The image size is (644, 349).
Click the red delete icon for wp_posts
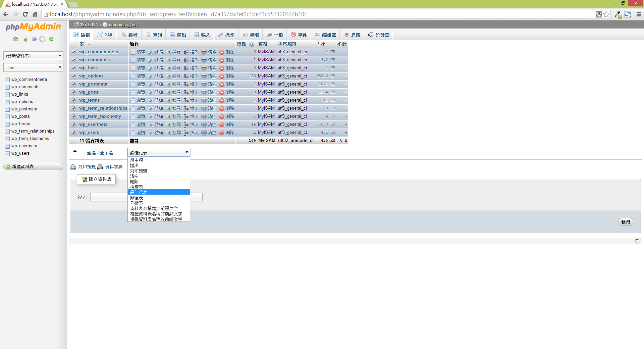222,93
